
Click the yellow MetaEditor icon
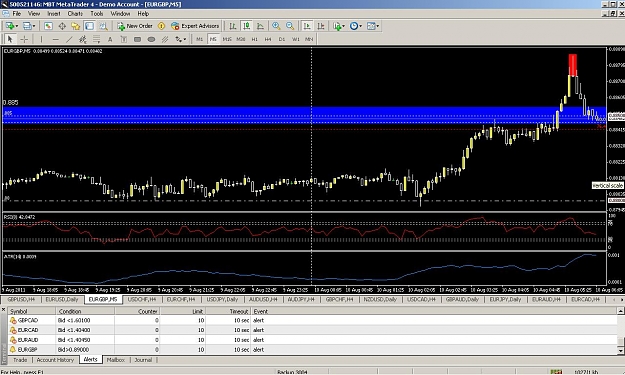[x=161, y=26]
